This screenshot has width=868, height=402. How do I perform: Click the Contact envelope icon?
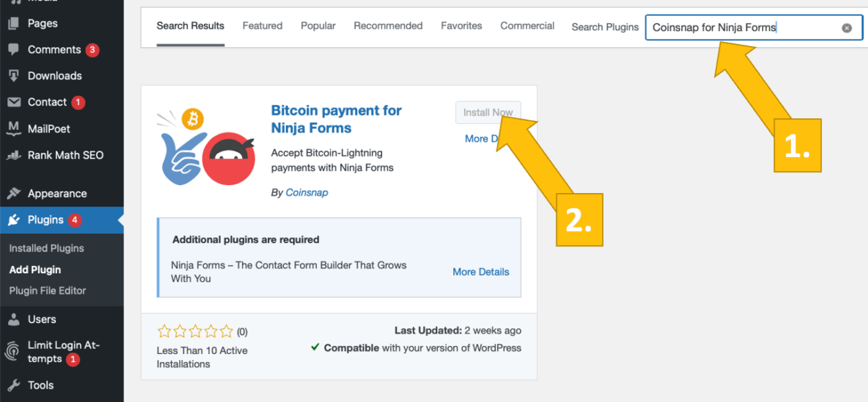[x=13, y=102]
